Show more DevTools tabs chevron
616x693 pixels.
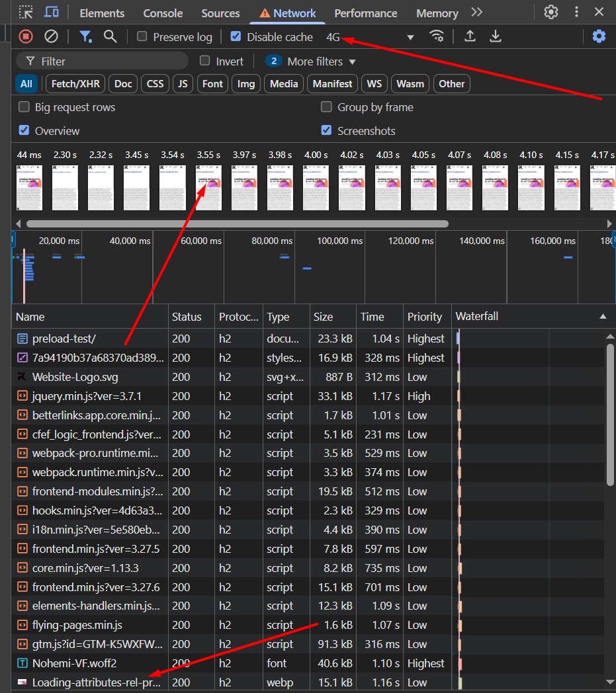pos(476,13)
